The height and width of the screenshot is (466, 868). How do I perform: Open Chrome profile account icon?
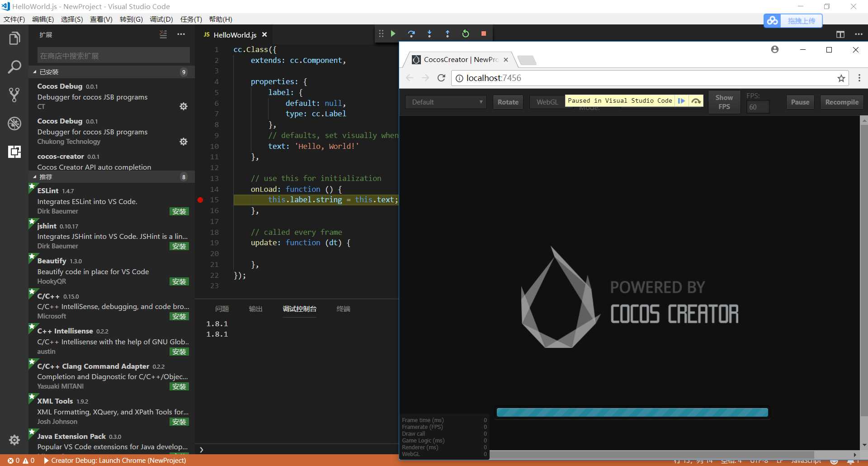tap(775, 49)
